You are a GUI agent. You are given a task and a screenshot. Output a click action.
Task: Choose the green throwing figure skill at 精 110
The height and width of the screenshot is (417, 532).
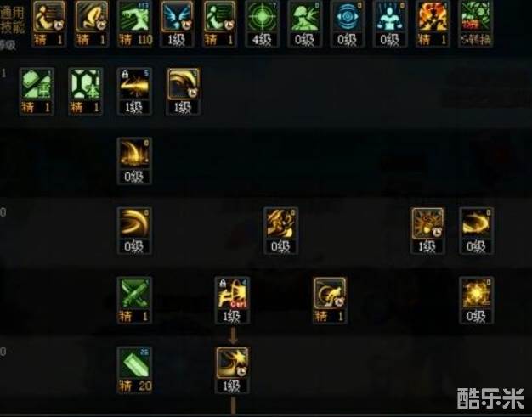pyautogui.click(x=134, y=17)
